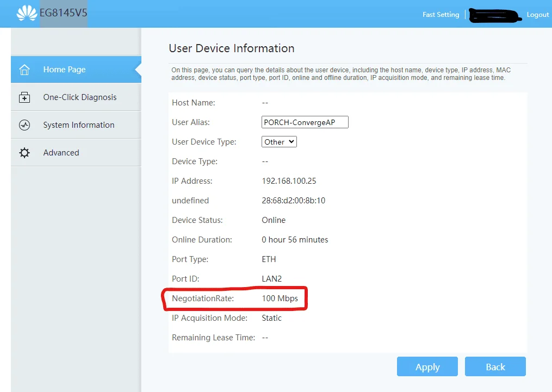The height and width of the screenshot is (392, 552).
Task: Click the Home Page house icon
Action: [24, 70]
